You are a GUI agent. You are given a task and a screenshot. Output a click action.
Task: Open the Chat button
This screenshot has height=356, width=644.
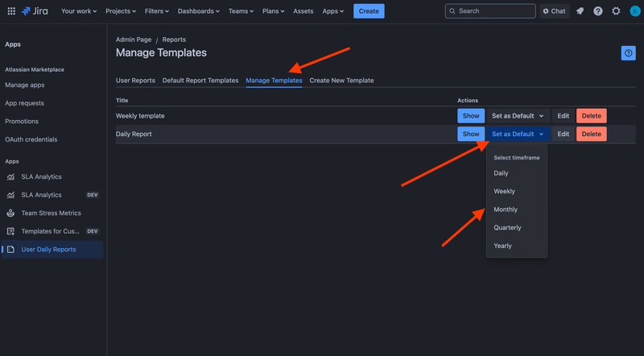tap(554, 11)
